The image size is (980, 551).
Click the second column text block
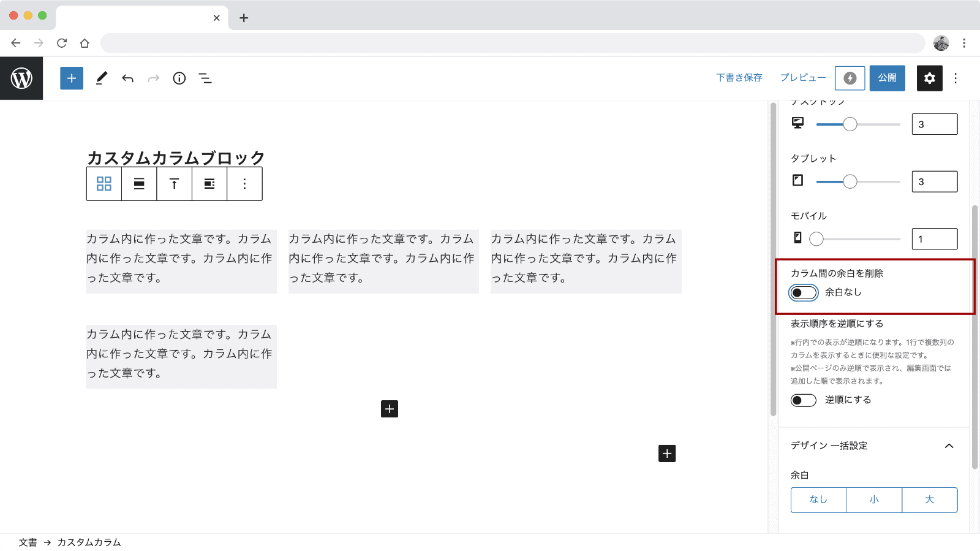pos(383,262)
